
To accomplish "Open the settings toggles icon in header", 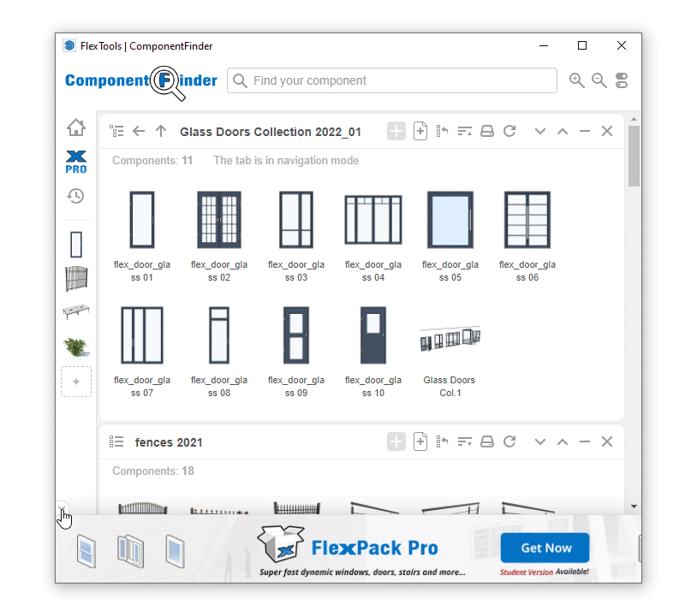I will (x=622, y=80).
